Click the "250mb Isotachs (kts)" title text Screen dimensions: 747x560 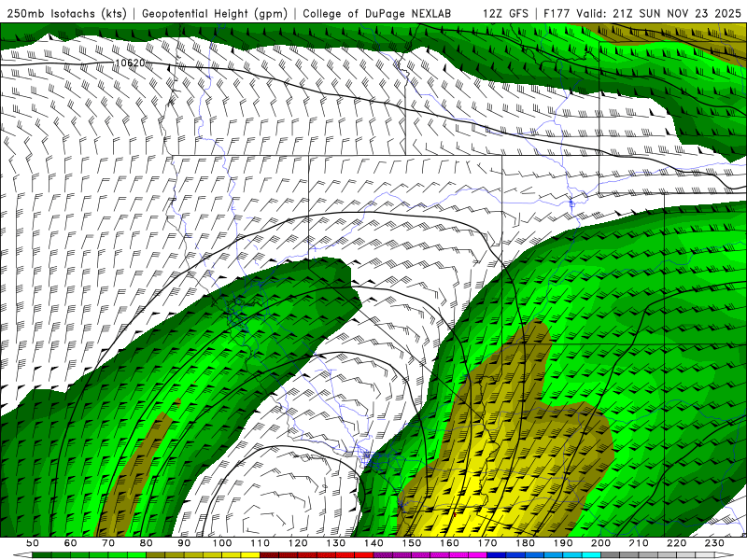[x=66, y=14]
